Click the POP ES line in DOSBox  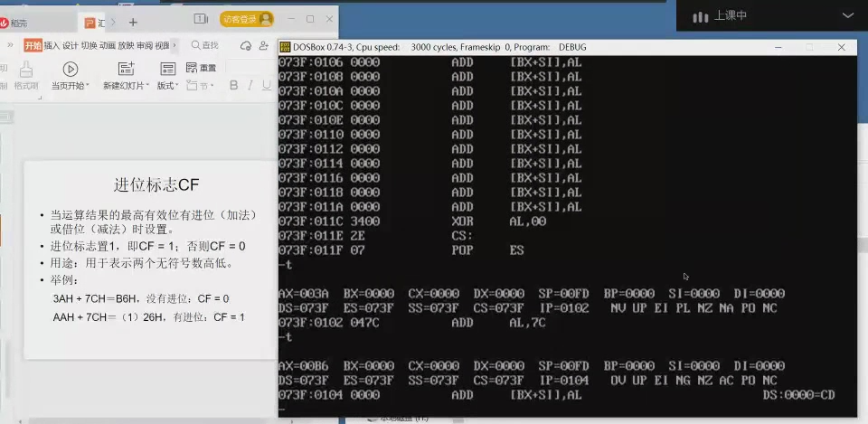pos(401,250)
